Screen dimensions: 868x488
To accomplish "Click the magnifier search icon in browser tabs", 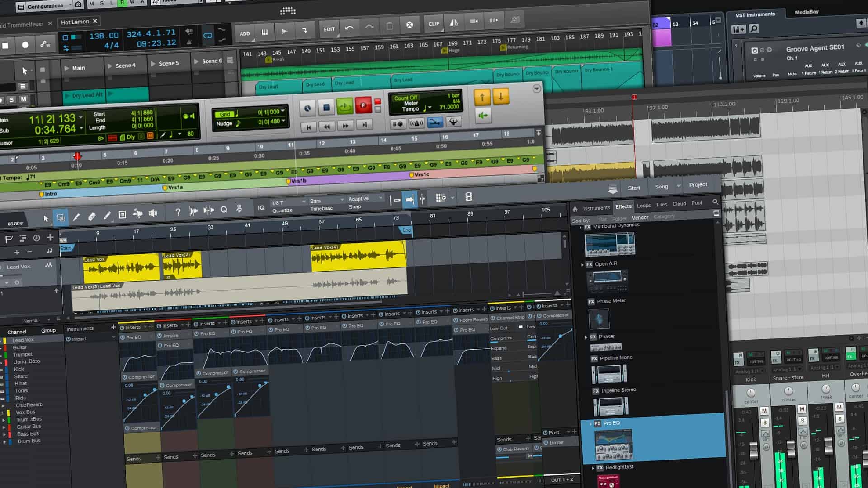I will click(715, 202).
